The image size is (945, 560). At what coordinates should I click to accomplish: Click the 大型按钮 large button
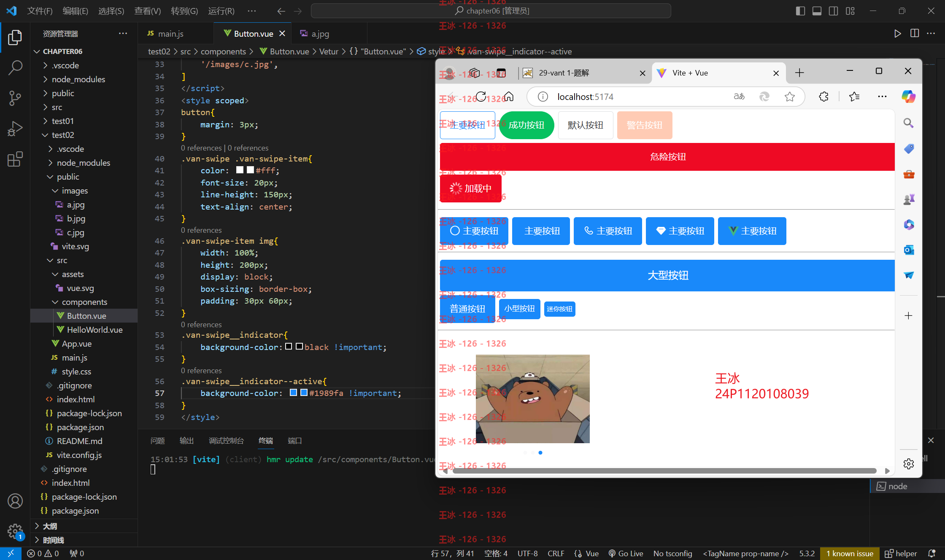pos(667,275)
